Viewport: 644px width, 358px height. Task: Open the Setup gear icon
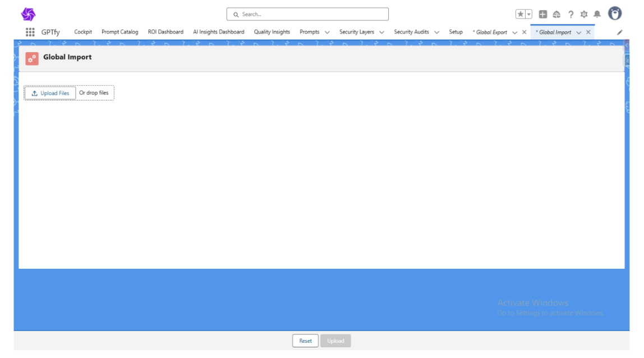click(x=584, y=15)
